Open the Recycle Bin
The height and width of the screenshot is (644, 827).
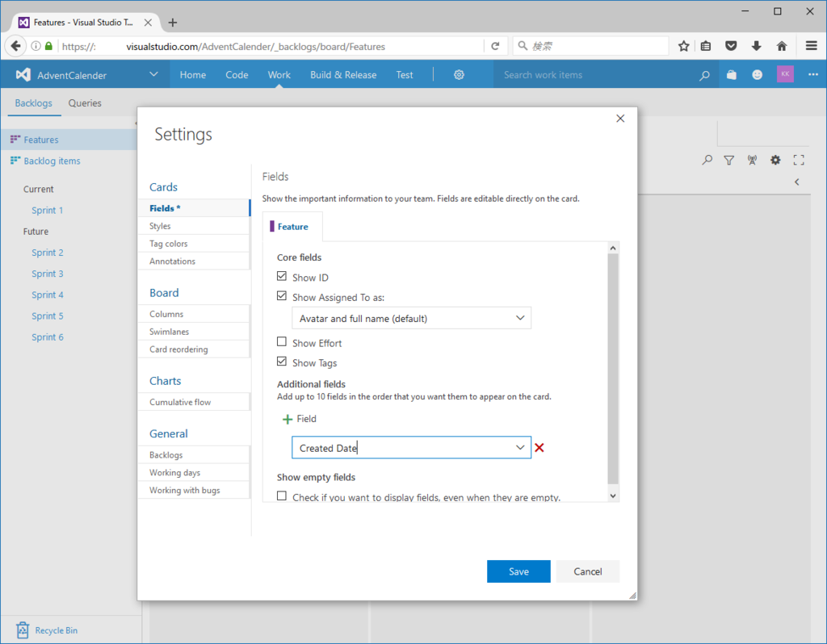point(46,629)
